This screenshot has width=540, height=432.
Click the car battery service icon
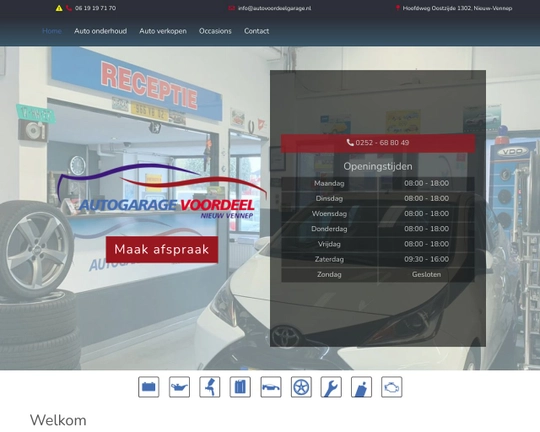[x=149, y=387]
